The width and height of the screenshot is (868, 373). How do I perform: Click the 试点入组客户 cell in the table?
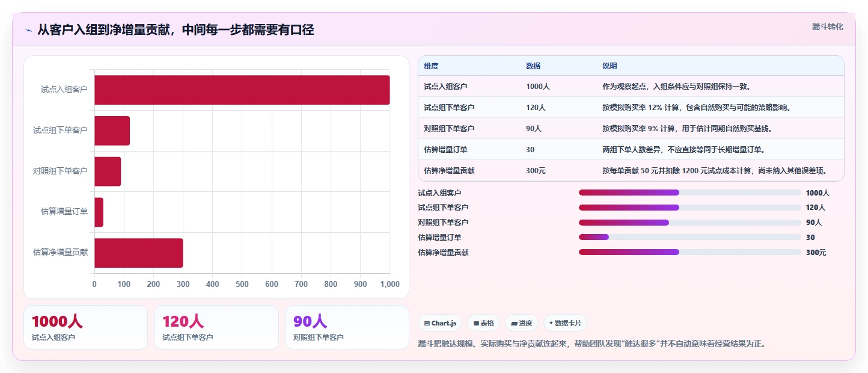[x=445, y=87]
